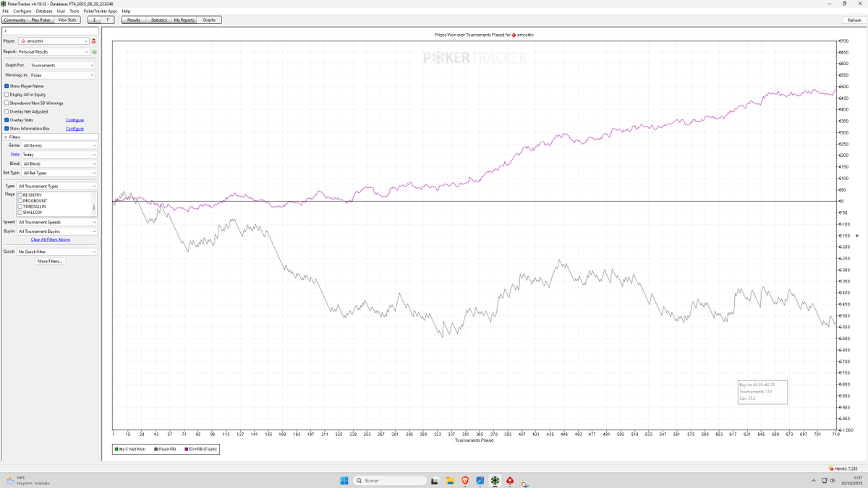Viewport: 868px width, 488px height.
Task: Show hidden system tray icons
Action: pos(814,481)
